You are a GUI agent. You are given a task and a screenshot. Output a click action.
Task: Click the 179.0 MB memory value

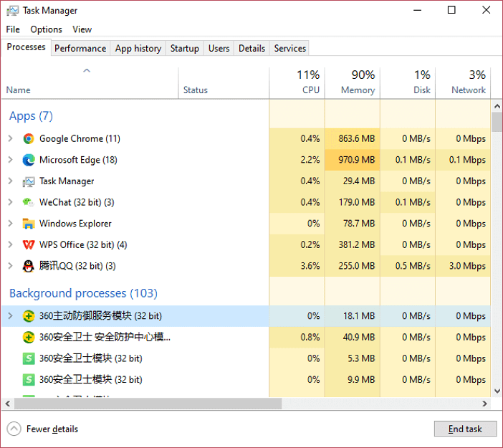(x=356, y=202)
